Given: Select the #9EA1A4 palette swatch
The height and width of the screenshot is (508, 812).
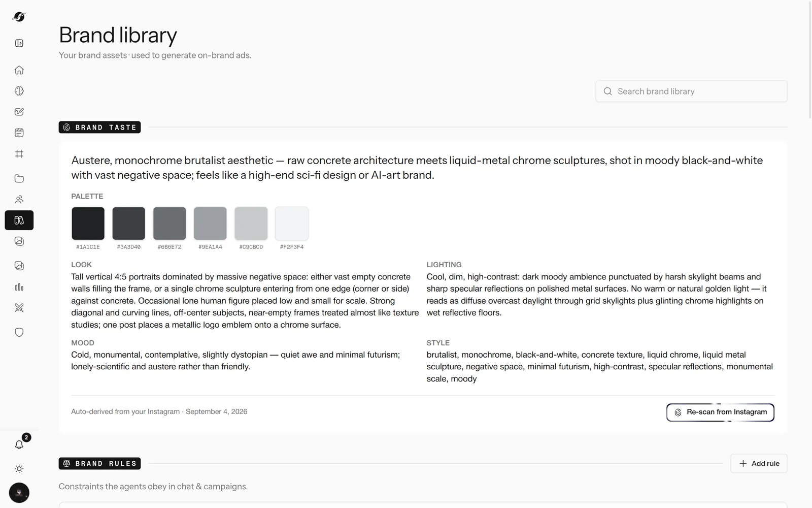Looking at the screenshot, I should tap(210, 224).
